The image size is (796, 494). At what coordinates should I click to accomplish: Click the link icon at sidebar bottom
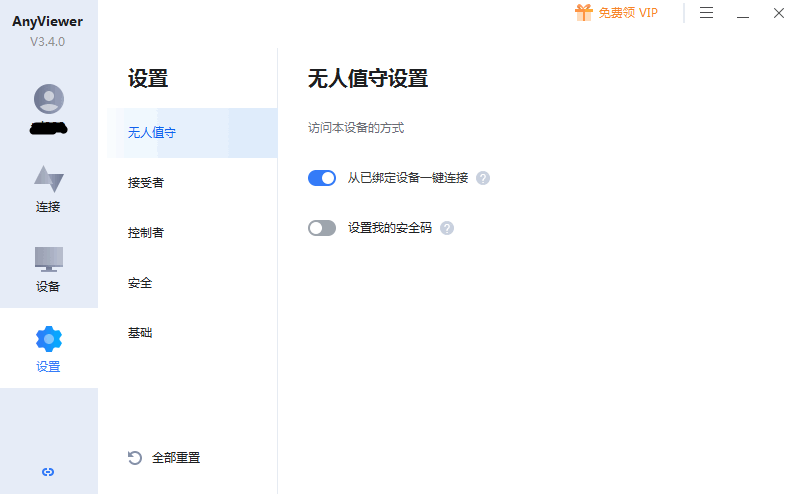48,472
